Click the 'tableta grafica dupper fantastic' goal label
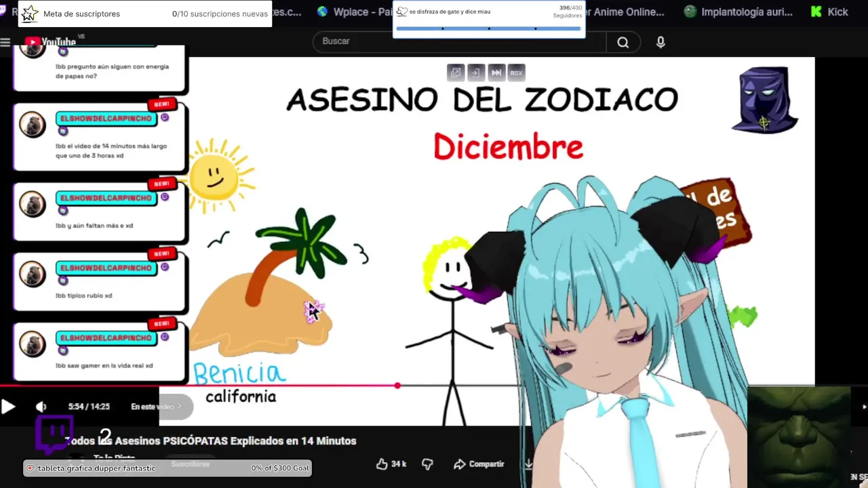 (x=96, y=468)
